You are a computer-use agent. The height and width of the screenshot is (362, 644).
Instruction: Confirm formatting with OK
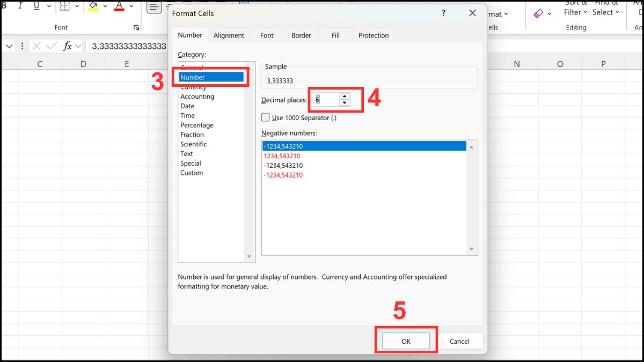(x=406, y=341)
